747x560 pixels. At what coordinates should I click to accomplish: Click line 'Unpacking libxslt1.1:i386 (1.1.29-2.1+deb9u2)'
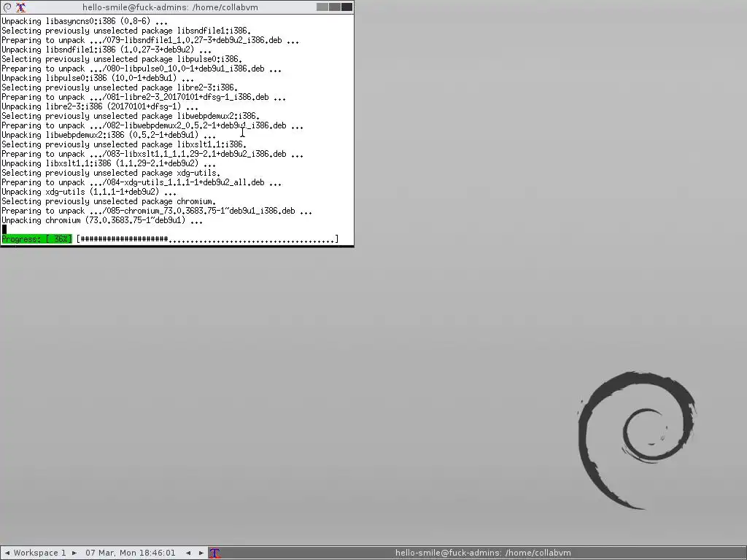tap(109, 163)
